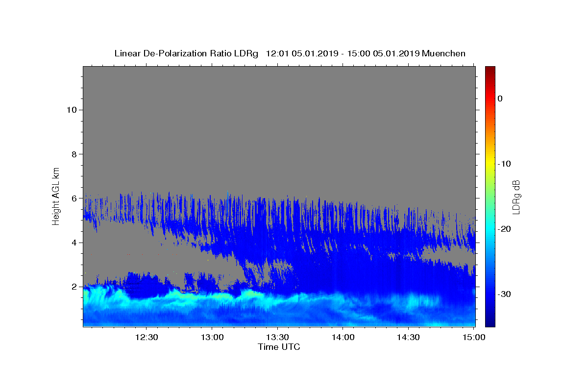
Task: Click the colorbar value 0
Action: 500,98
